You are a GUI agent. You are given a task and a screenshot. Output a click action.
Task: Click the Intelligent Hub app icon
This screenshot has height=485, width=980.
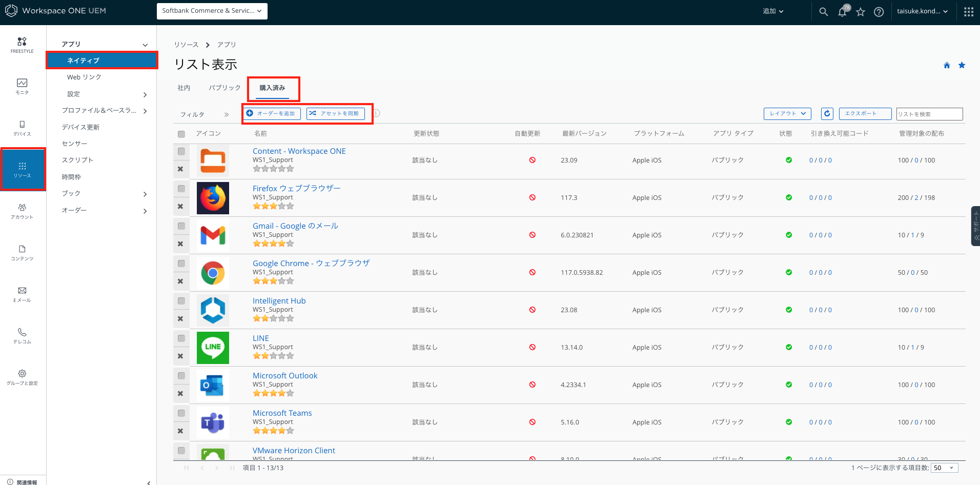pyautogui.click(x=213, y=310)
